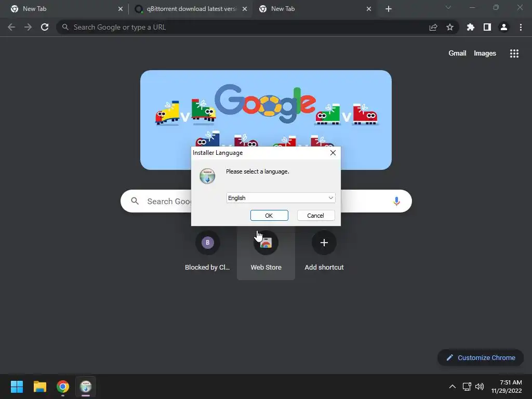Close the Installer Language dialog

333,153
